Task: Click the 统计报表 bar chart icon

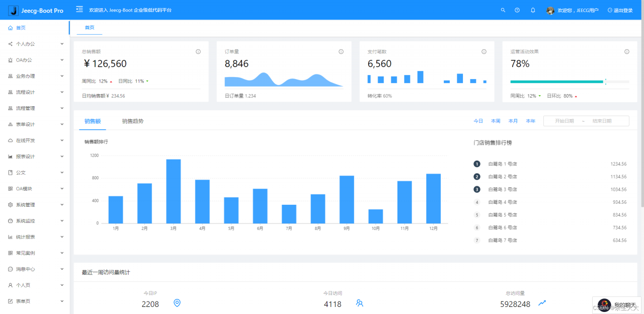Action: 11,237
